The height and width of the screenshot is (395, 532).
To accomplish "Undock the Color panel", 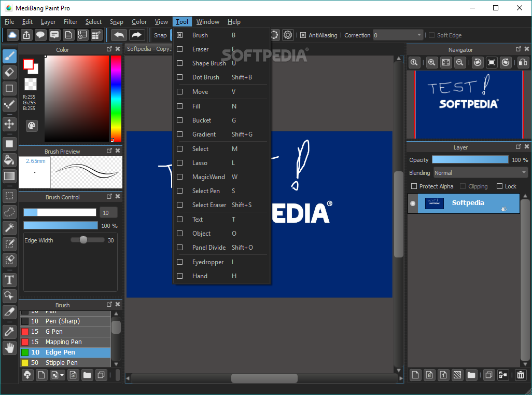I will coord(109,49).
